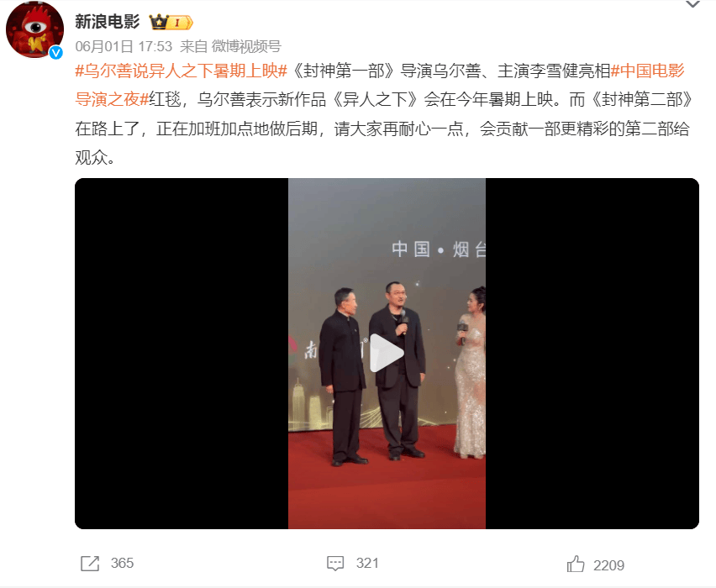Open hashtag #乌尔善说异人之下暑期上映#
The width and height of the screenshot is (716, 588).
[182, 71]
